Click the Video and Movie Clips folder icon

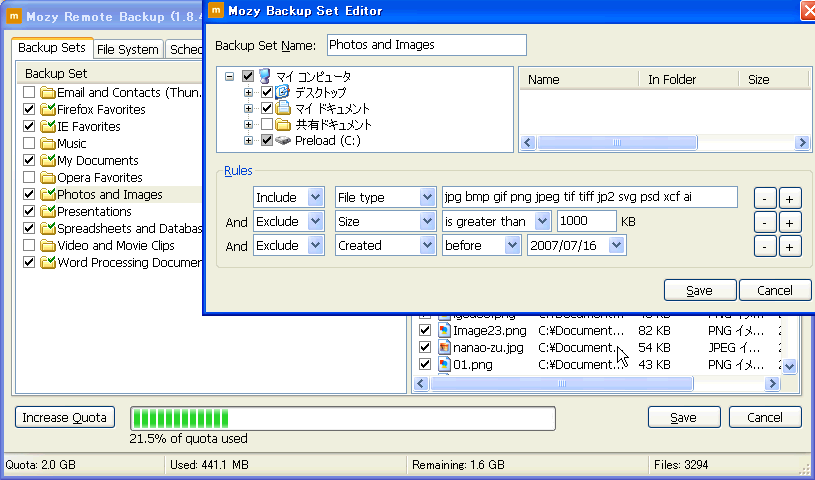pos(48,246)
